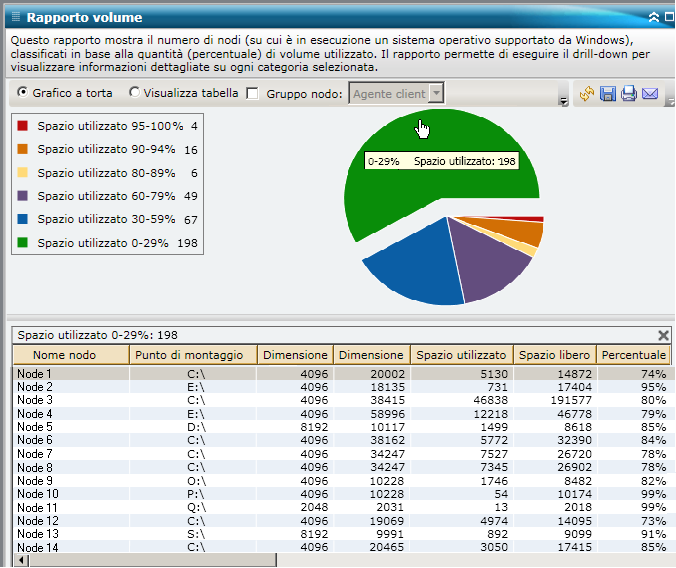This screenshot has height=568, width=676.
Task: Select the Node 1 row
Action: tap(342, 373)
